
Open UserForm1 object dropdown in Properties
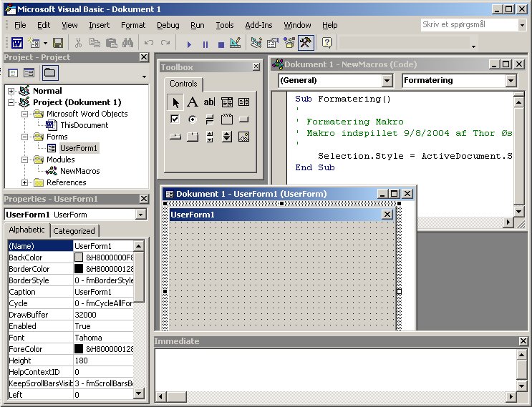140,215
